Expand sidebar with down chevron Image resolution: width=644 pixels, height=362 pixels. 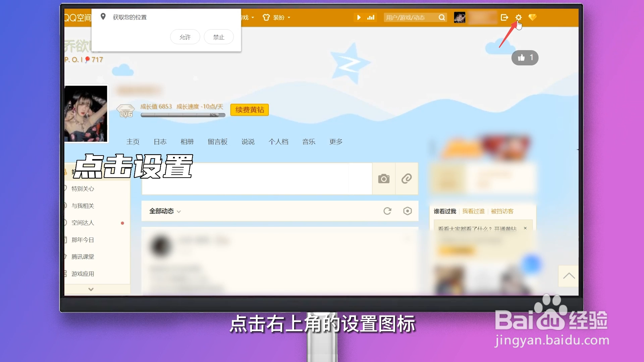coord(91,289)
